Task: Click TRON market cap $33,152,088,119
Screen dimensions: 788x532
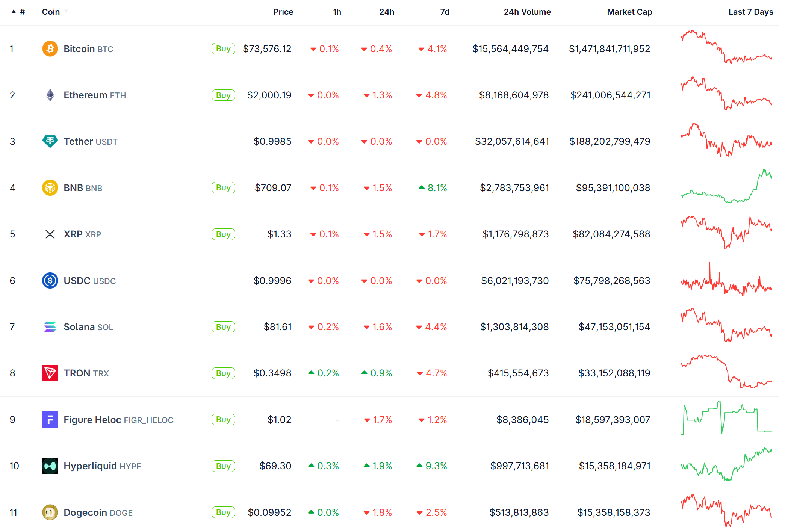Action: pos(614,373)
